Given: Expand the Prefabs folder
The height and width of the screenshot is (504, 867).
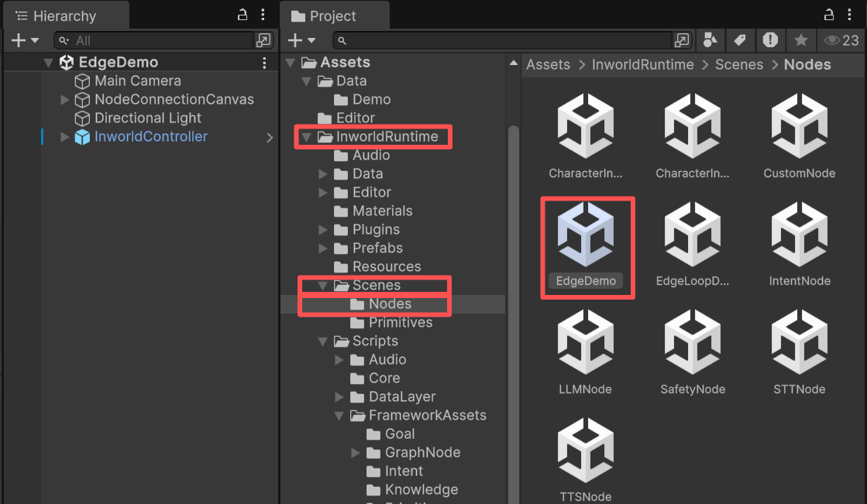Looking at the screenshot, I should (323, 249).
